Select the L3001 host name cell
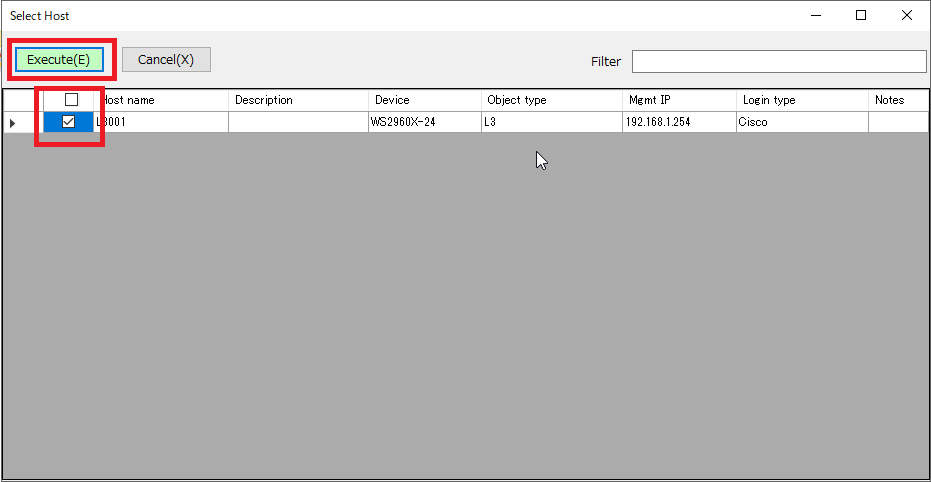 point(160,122)
